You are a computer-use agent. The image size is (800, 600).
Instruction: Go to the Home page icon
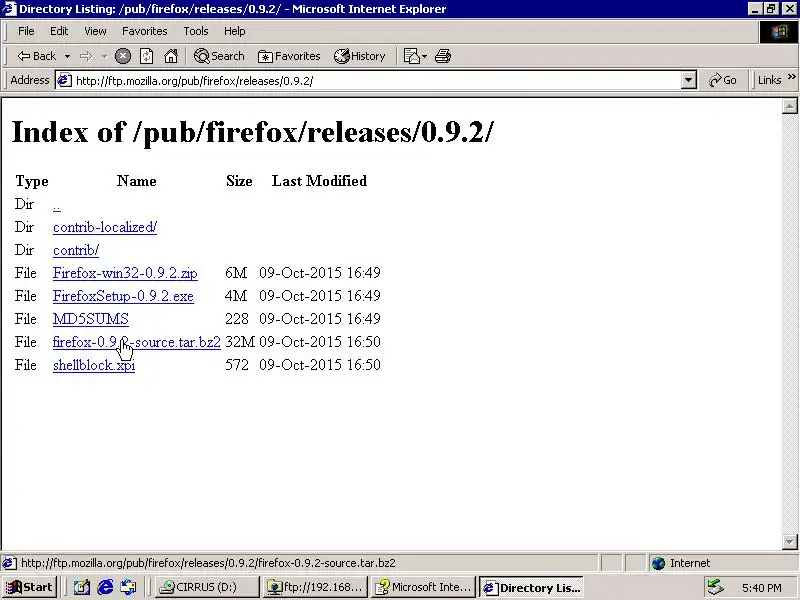pos(171,56)
